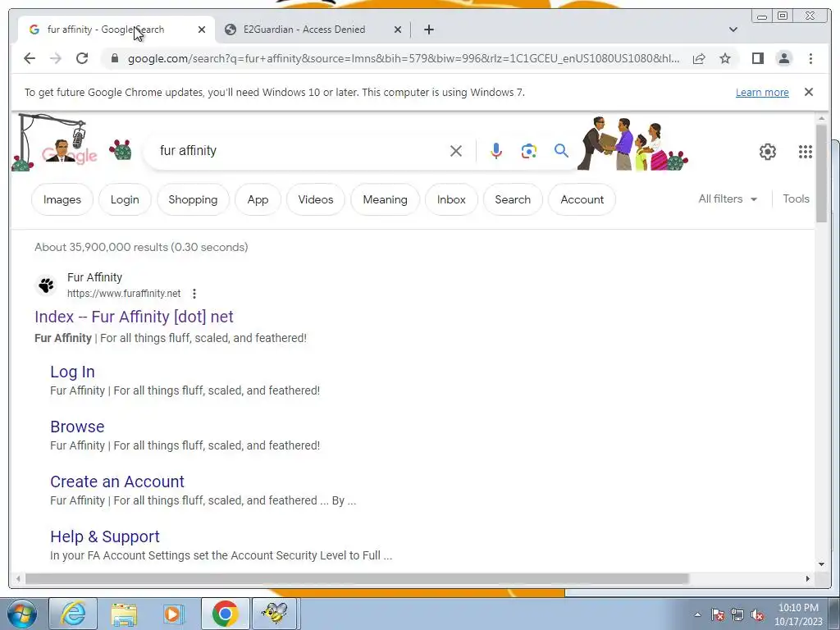Viewport: 840px width, 630px height.
Task: Click the scroll down arrow
Action: click(x=821, y=564)
